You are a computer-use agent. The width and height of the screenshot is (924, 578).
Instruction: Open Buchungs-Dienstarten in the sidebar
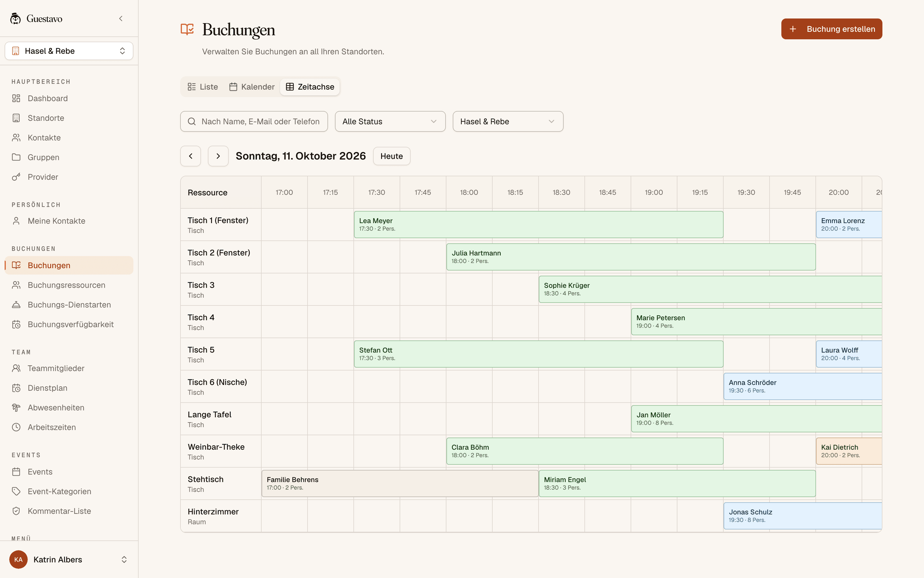coord(69,305)
